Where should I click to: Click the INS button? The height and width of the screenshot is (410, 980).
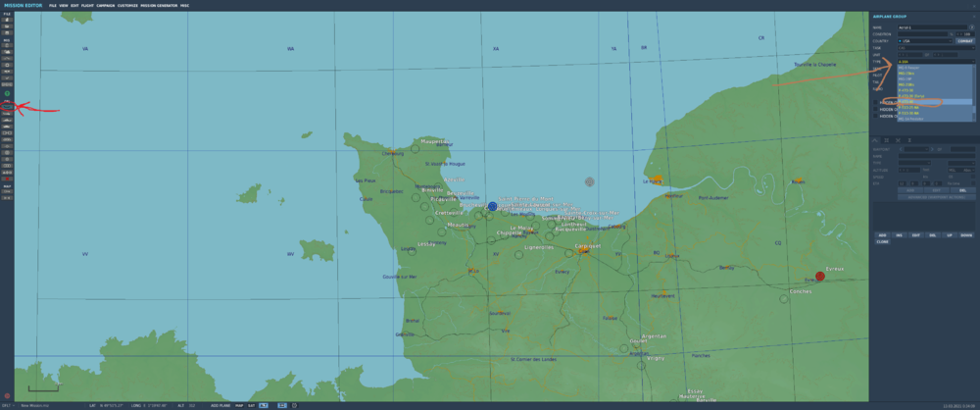click(x=899, y=234)
